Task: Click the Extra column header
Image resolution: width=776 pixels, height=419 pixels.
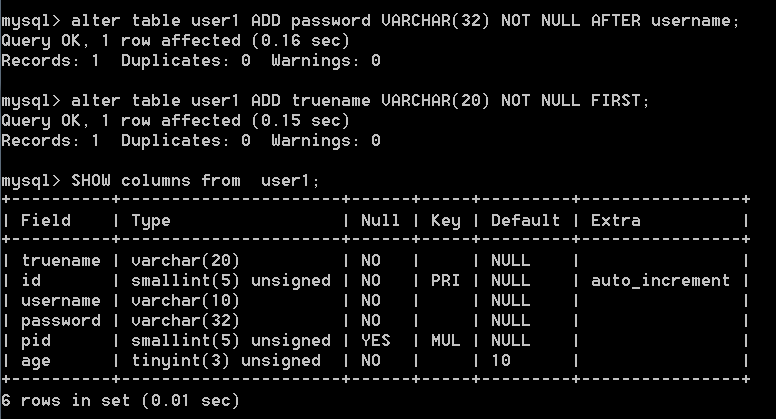Action: [615, 220]
